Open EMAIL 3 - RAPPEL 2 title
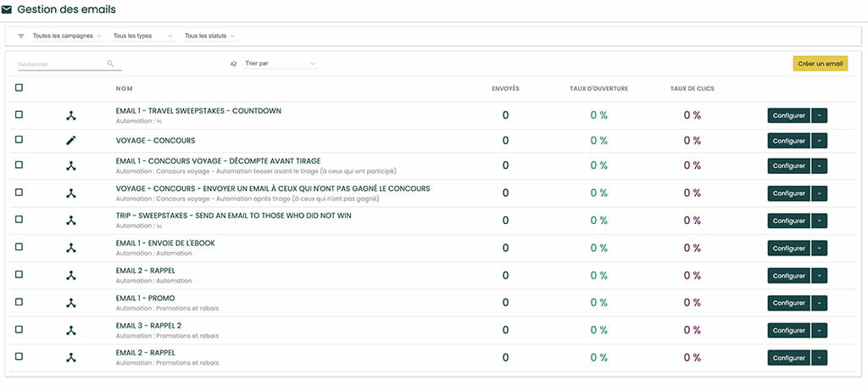This screenshot has width=868, height=386. (x=148, y=326)
